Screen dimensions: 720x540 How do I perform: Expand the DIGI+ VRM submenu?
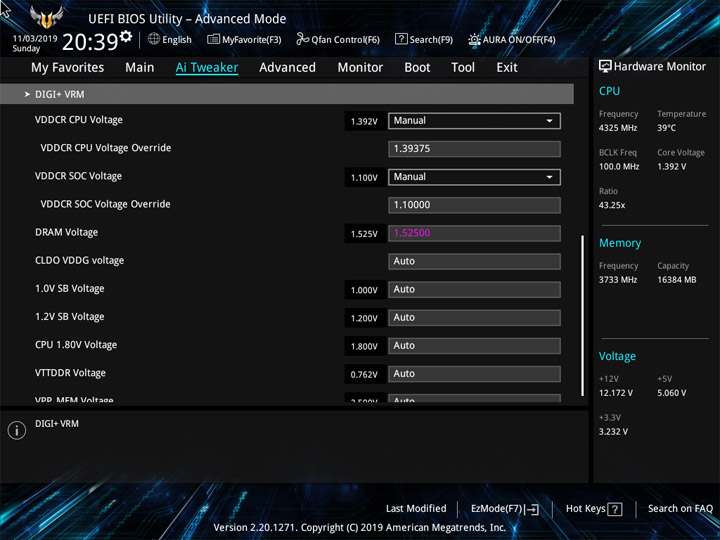click(x=287, y=94)
